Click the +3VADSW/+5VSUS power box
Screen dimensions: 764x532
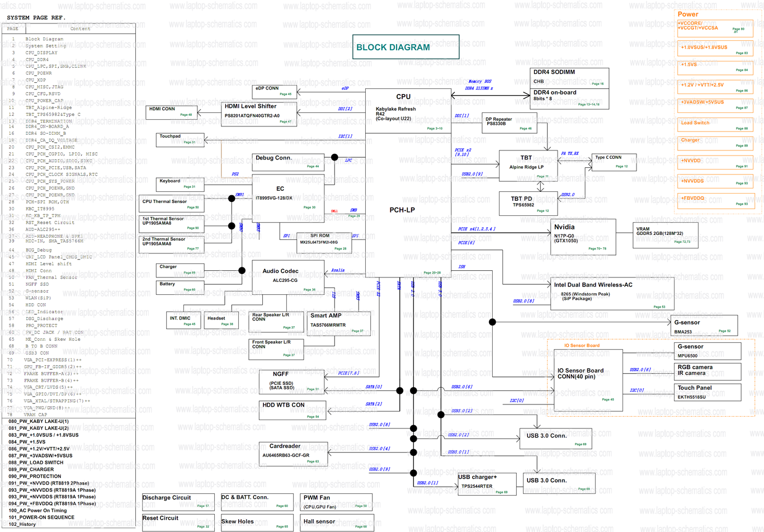[x=715, y=105]
